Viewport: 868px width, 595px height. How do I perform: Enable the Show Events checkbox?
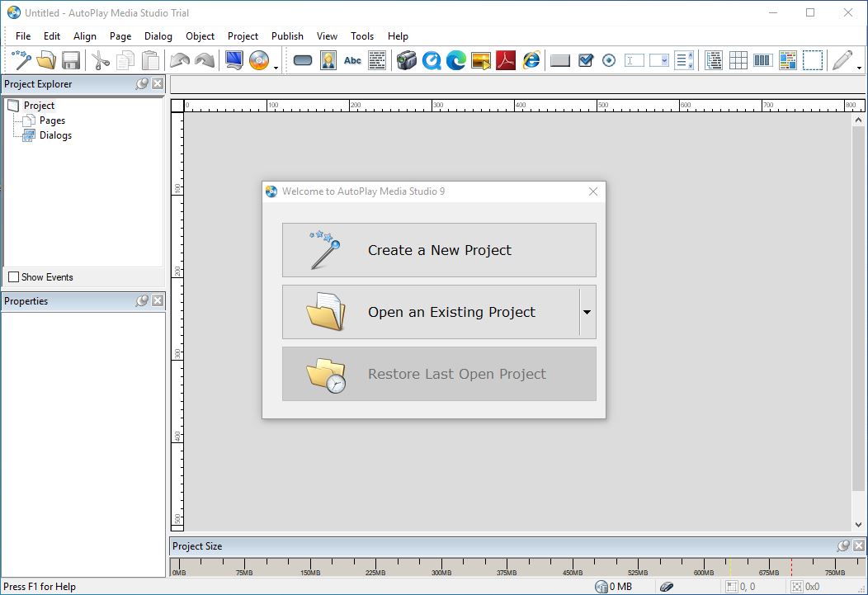coord(14,276)
